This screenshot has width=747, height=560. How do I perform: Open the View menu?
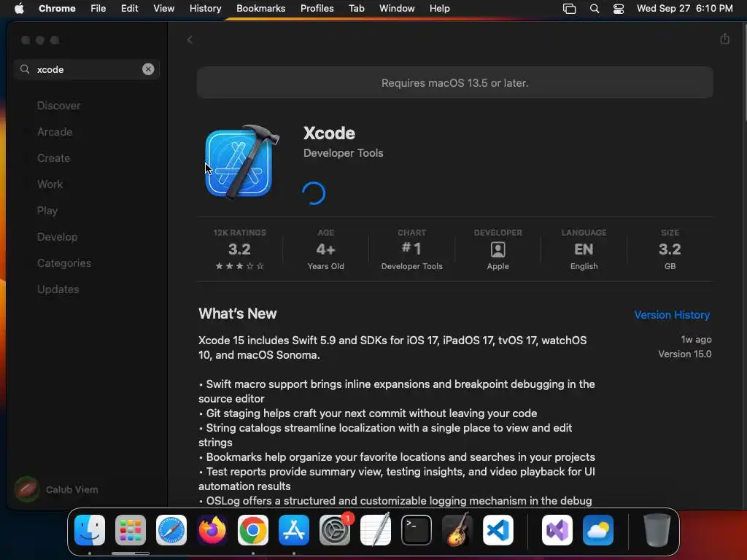(x=164, y=9)
